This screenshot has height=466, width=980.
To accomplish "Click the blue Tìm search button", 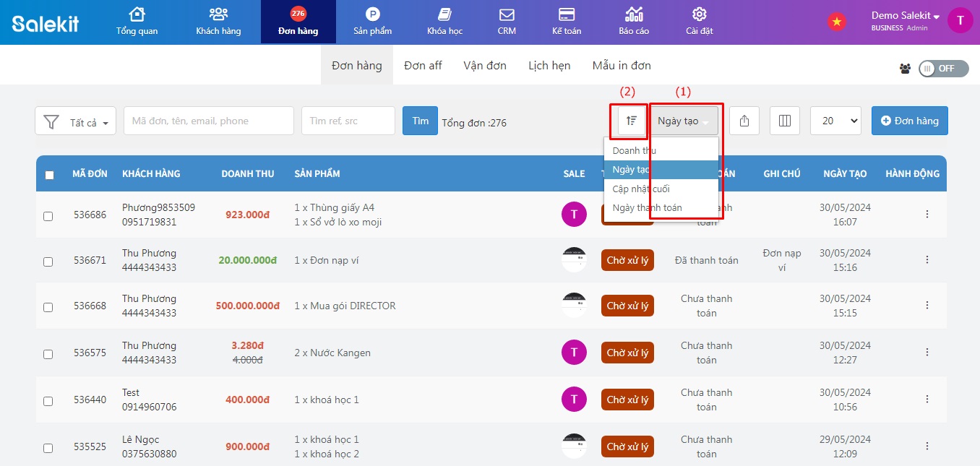I will pos(420,121).
